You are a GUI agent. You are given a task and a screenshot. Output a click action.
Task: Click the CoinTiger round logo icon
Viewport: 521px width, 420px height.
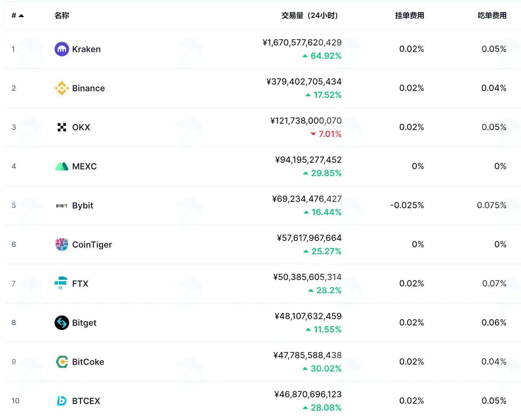click(62, 245)
